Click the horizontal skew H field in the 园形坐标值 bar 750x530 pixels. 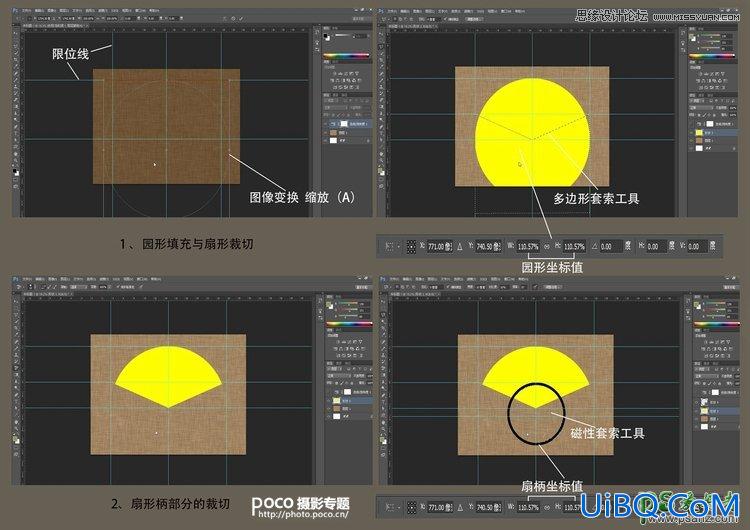click(657, 246)
